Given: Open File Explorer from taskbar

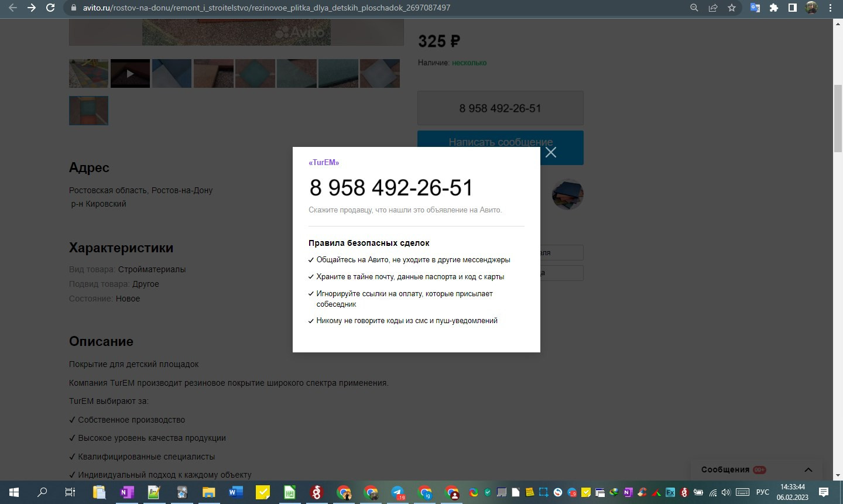Looking at the screenshot, I should pyautogui.click(x=208, y=492).
